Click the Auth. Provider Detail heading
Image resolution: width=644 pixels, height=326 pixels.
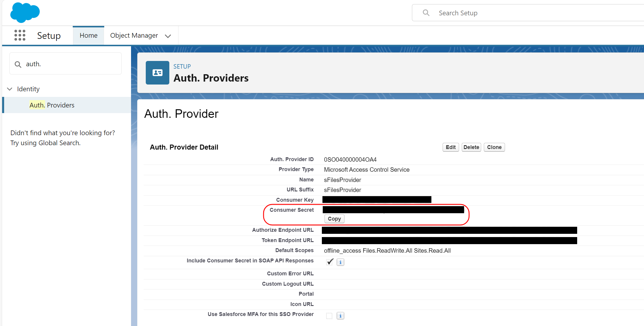184,147
